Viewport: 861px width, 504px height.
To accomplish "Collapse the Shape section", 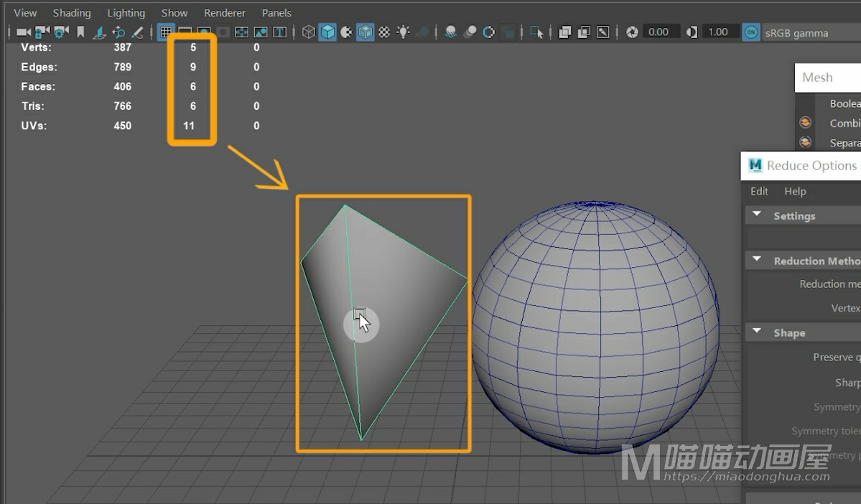I will tap(757, 332).
